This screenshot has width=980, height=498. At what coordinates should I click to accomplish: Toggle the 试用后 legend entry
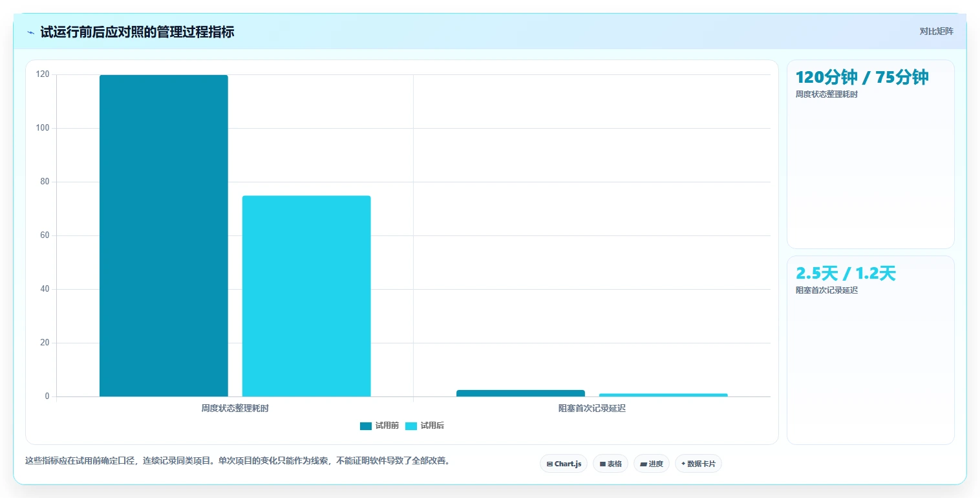[x=425, y=426]
